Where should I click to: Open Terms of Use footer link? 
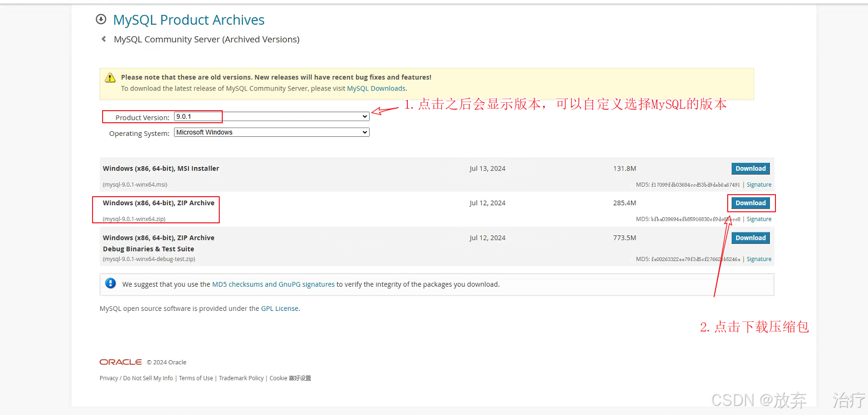[x=196, y=378]
